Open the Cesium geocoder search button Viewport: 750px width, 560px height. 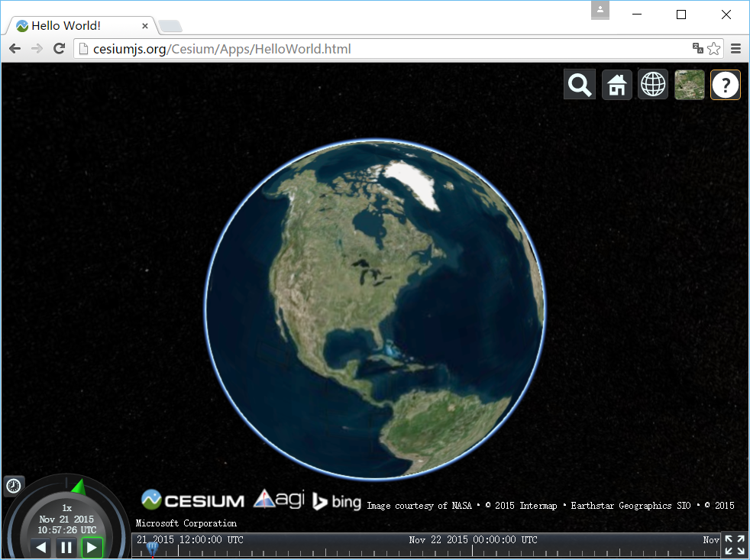tap(580, 85)
